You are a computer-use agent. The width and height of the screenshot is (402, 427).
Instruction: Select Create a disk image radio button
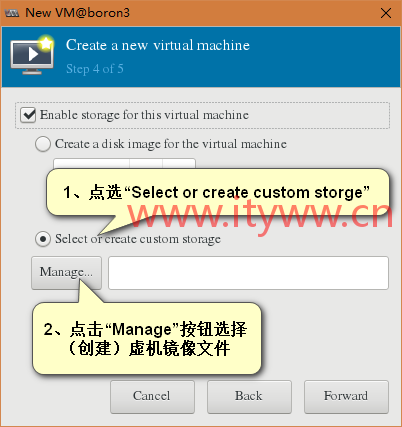[x=43, y=144]
